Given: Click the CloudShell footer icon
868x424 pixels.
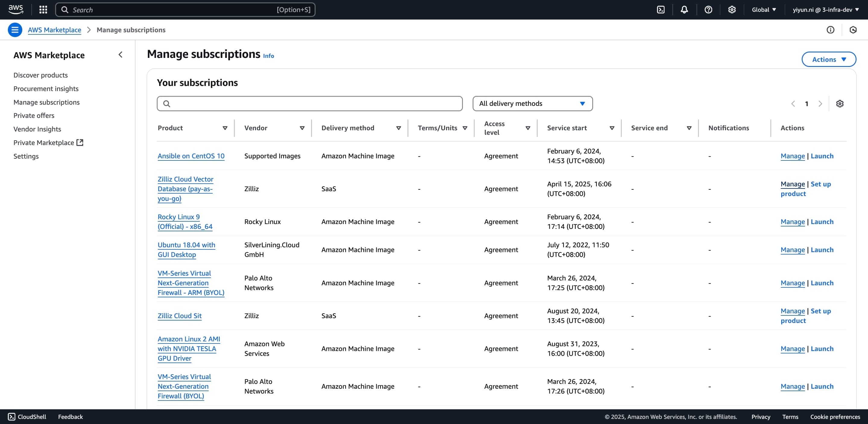Looking at the screenshot, I should (x=11, y=416).
